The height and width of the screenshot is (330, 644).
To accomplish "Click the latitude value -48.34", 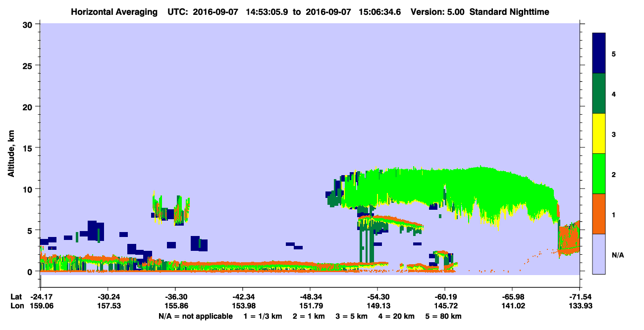I will [x=310, y=296].
